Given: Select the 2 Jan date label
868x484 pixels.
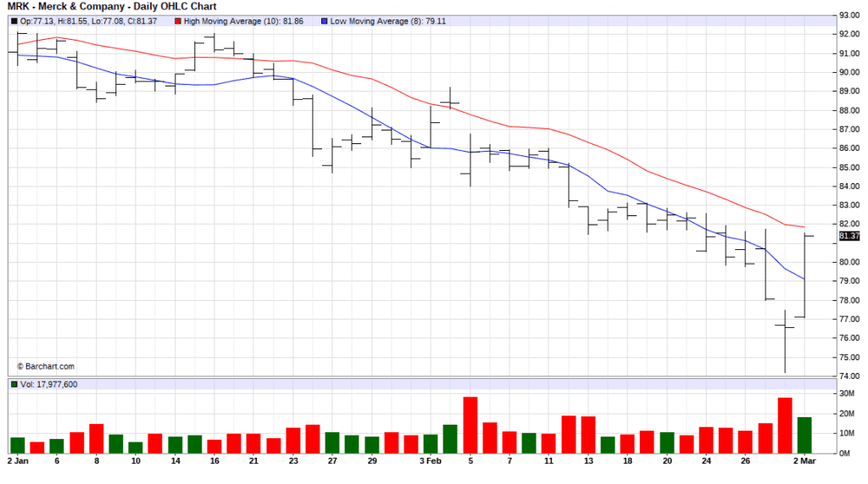Looking at the screenshot, I should (19, 461).
